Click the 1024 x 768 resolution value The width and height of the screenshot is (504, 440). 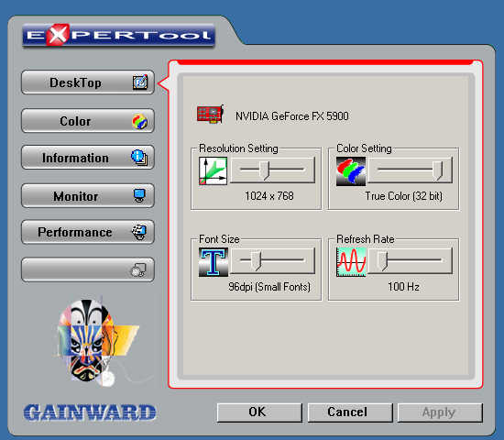pyautogui.click(x=269, y=196)
